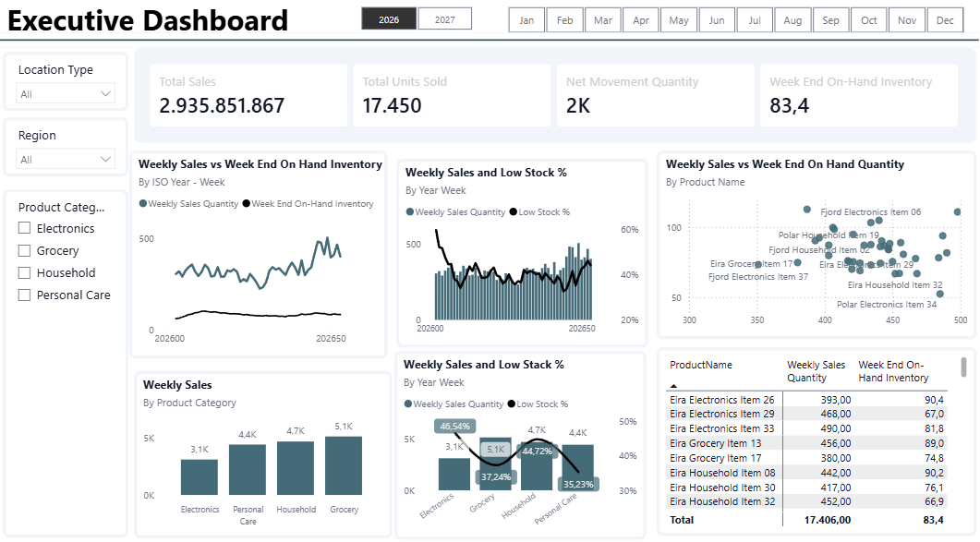Select the 2027 year slicer button
Screen dimensions: 980x542
pos(445,19)
